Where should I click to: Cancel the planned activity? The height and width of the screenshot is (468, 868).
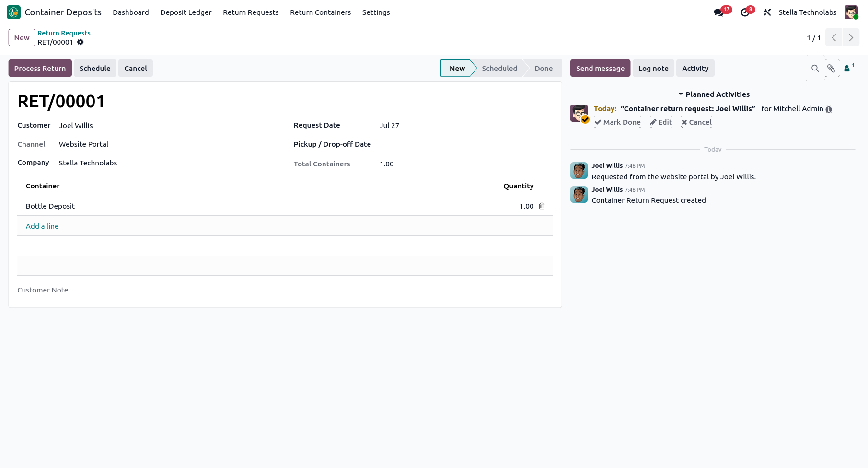click(x=697, y=122)
